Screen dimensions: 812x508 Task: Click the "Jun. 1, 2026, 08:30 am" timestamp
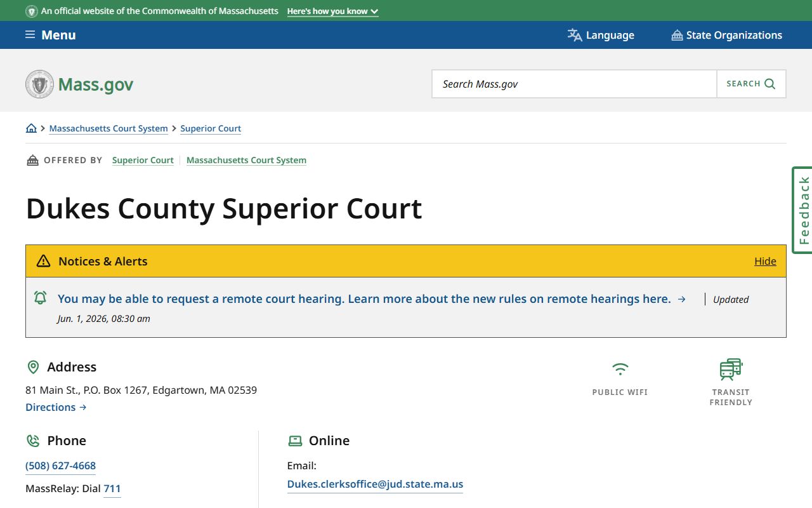pyautogui.click(x=103, y=319)
